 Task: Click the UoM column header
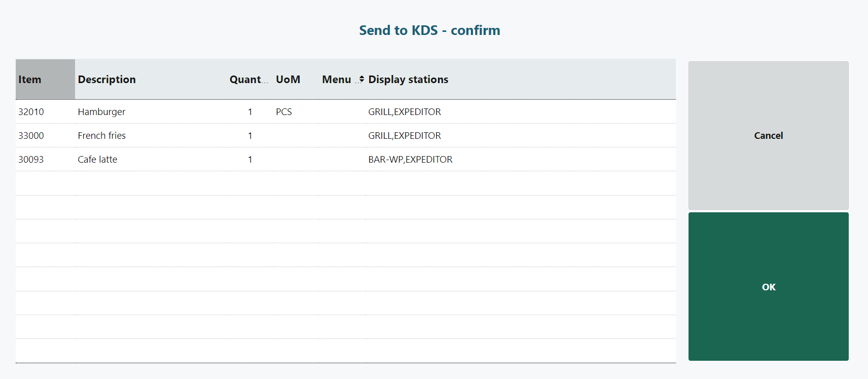click(288, 80)
